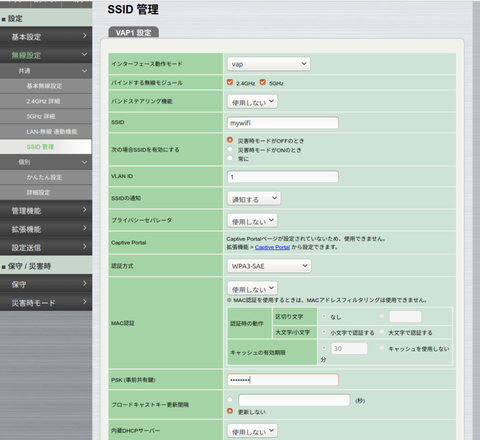Screen dimensions: 480x440
Task: Click the SSID text field
Action: tap(283, 123)
